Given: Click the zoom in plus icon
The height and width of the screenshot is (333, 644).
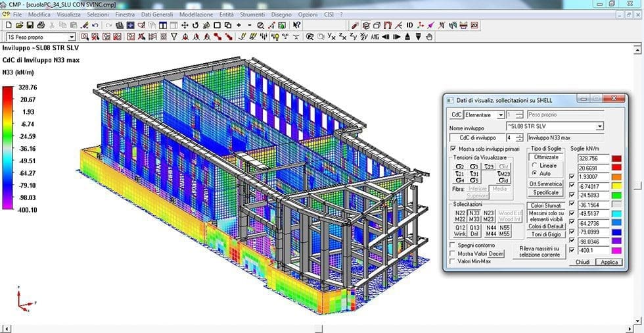Looking at the screenshot, I should coord(239,25).
